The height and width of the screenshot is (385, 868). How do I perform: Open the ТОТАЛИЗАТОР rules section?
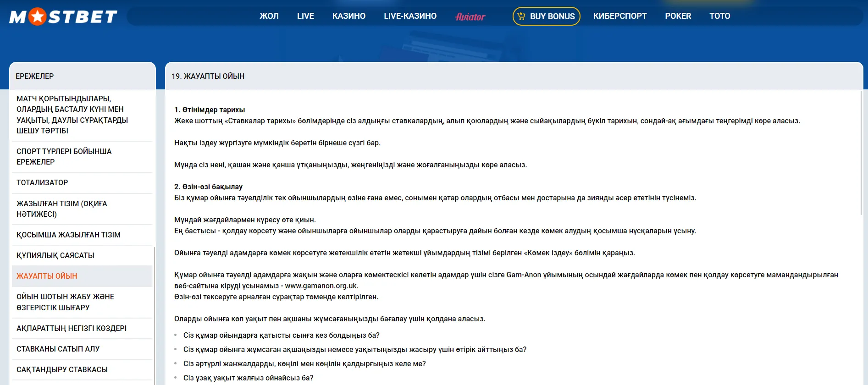click(42, 182)
